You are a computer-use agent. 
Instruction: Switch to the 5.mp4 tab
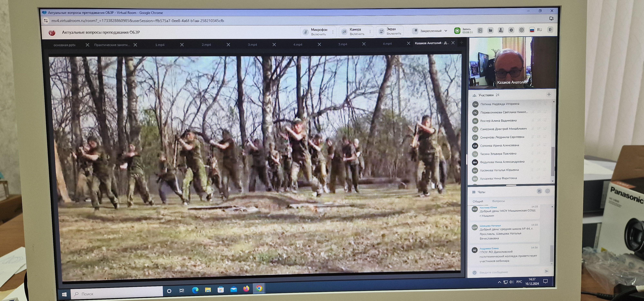click(342, 44)
